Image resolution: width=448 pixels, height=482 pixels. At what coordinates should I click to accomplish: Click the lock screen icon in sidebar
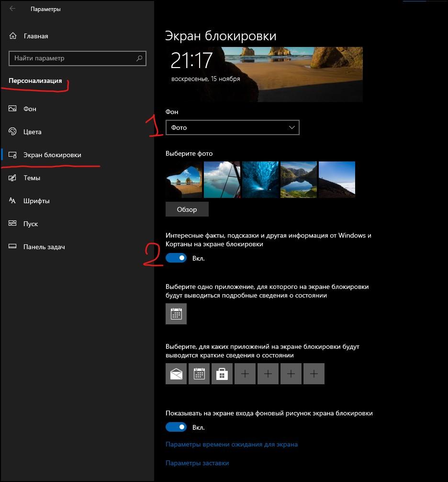click(x=12, y=155)
